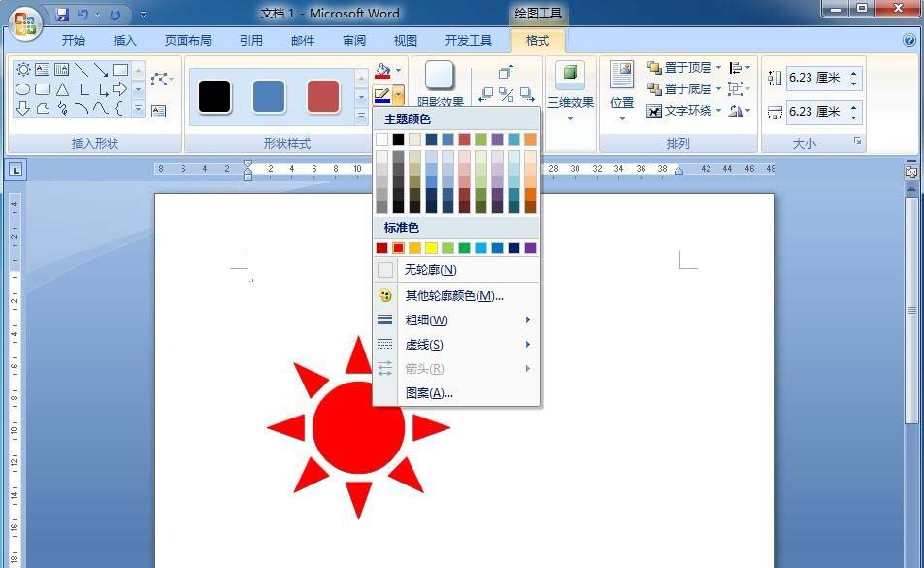Image resolution: width=924 pixels, height=568 pixels.
Task: Pick the scribble freehand shape
Action: (x=62, y=108)
